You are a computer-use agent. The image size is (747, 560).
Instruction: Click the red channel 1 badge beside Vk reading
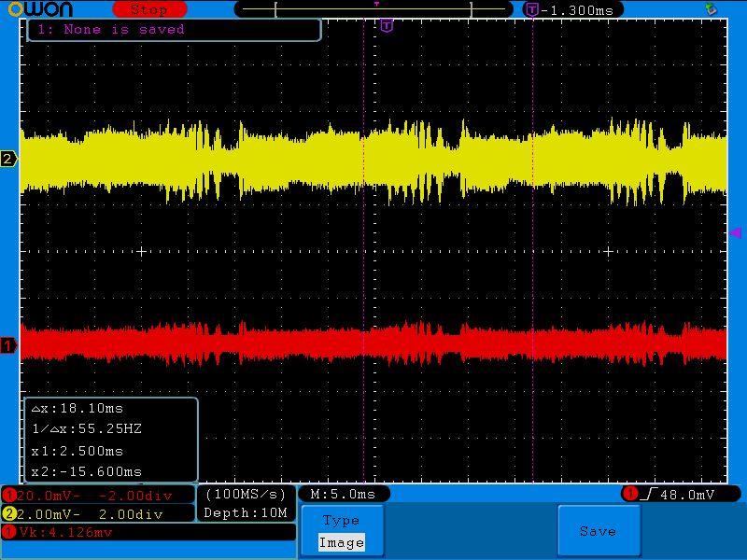click(x=10, y=532)
